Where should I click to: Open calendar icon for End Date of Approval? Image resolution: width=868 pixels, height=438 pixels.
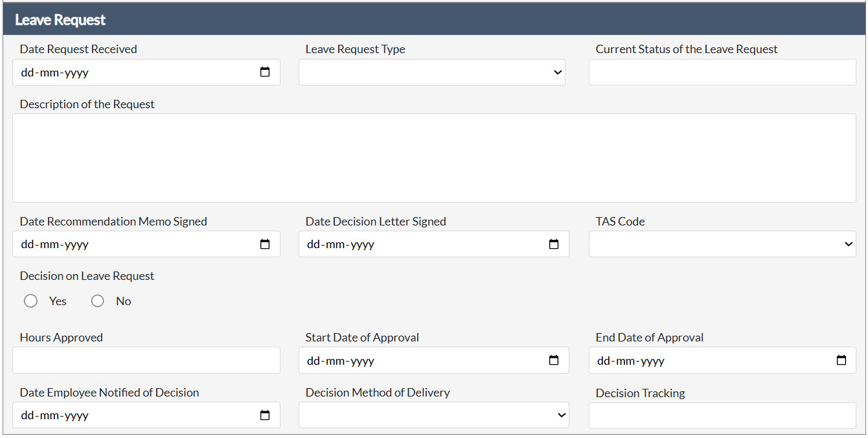click(x=841, y=360)
